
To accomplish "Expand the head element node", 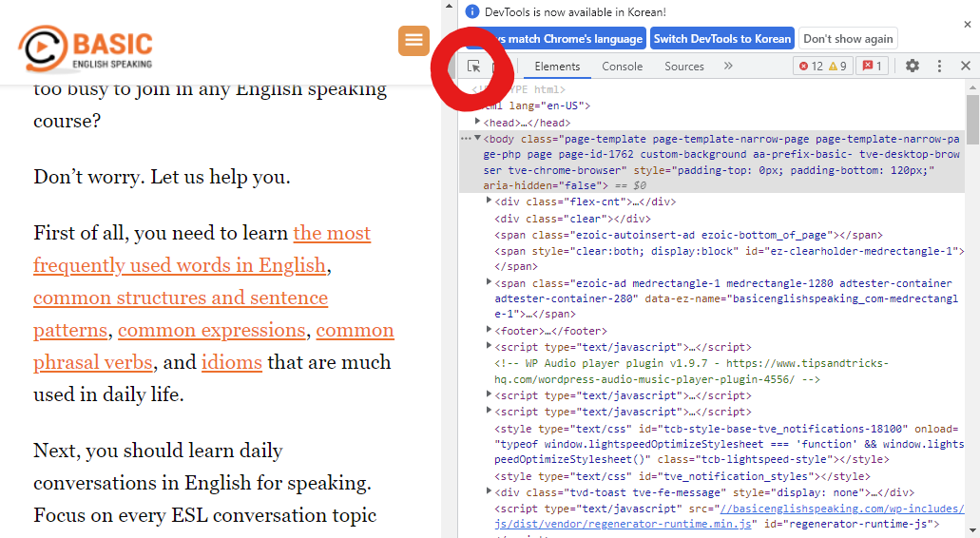I will point(477,122).
